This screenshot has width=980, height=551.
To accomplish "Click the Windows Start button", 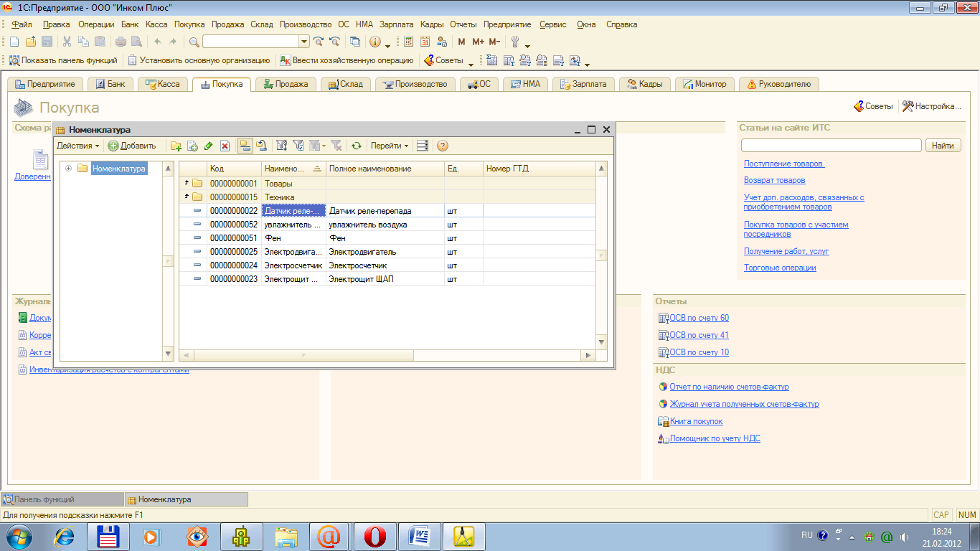I will [19, 535].
